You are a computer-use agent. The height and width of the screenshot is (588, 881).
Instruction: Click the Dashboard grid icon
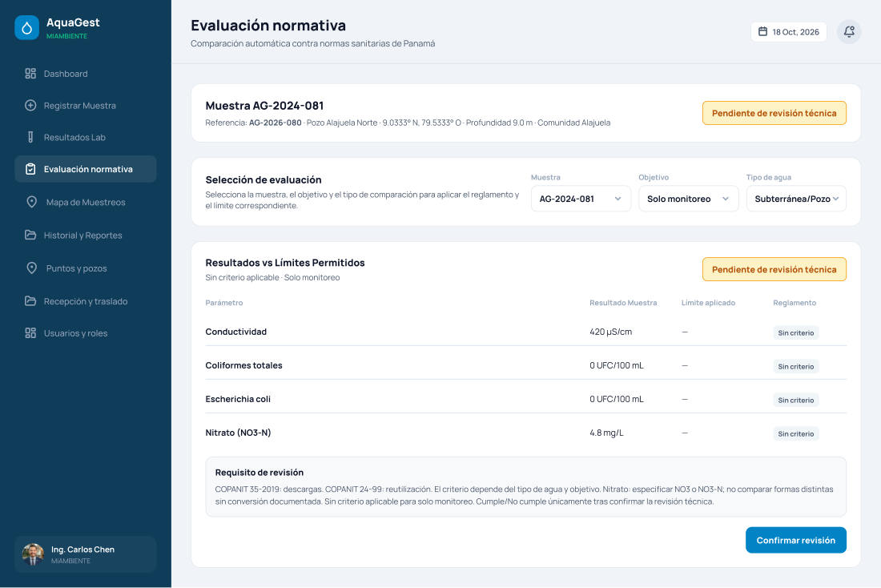(30, 74)
